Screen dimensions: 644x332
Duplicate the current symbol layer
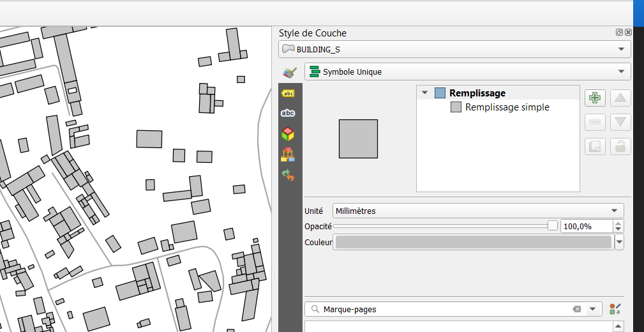595,146
